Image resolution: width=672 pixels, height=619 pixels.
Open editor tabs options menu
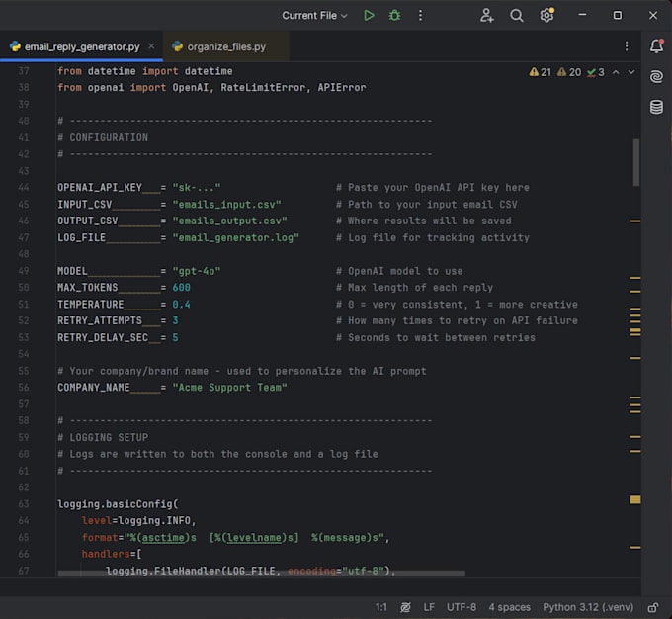pos(627,46)
